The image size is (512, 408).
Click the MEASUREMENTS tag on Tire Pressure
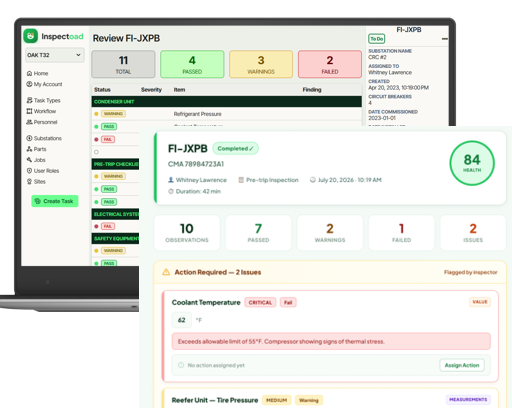468,399
